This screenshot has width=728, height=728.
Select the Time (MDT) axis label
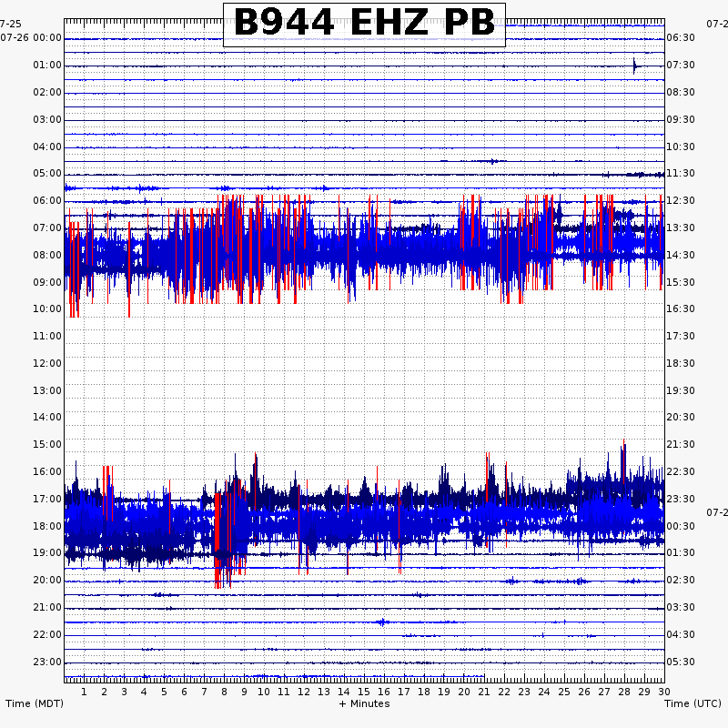[x=35, y=703]
